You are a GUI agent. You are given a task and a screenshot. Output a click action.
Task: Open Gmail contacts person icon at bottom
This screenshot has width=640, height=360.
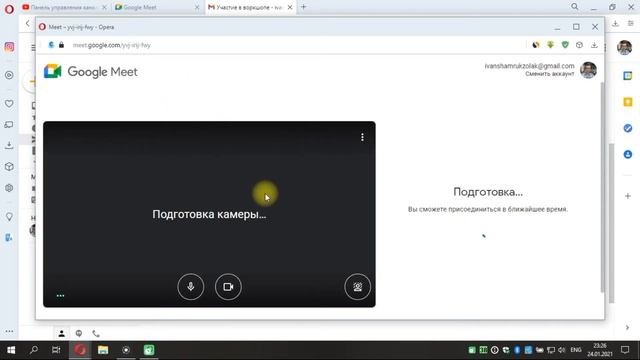coord(62,334)
